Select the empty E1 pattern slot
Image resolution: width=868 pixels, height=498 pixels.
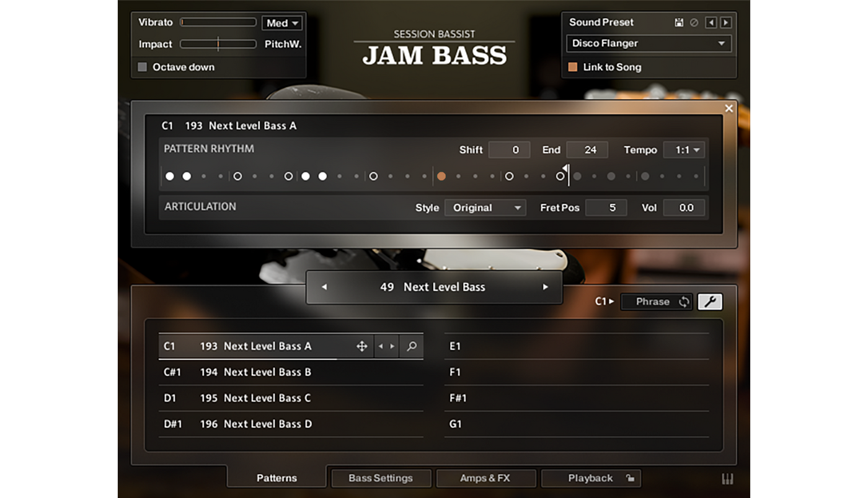pos(577,347)
